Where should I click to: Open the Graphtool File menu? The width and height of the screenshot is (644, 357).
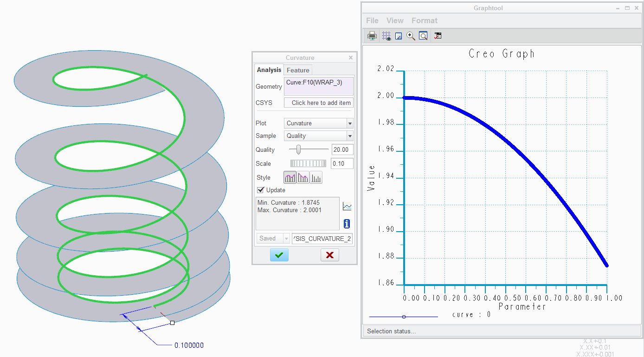pos(372,20)
